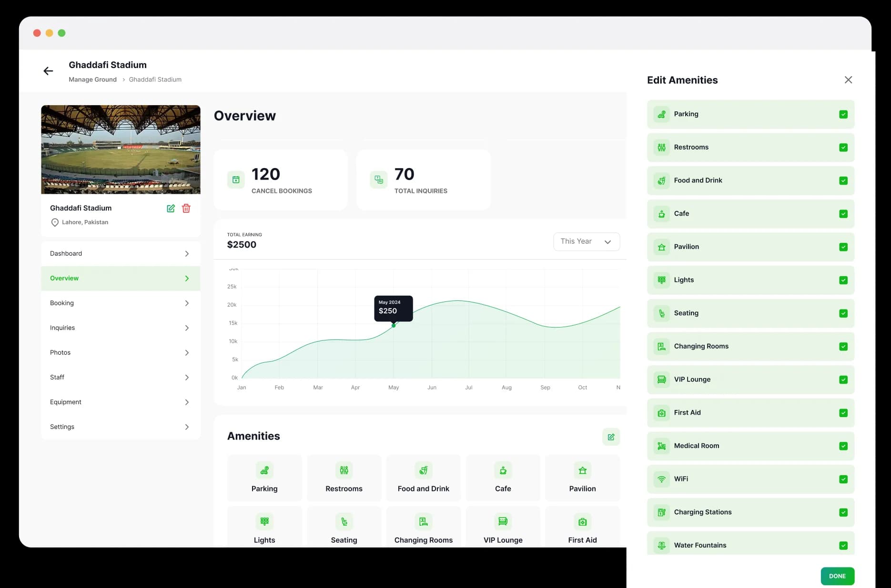Screen dimensions: 891x588
Task: Uncheck the WiFi amenity checkbox
Action: click(x=843, y=479)
